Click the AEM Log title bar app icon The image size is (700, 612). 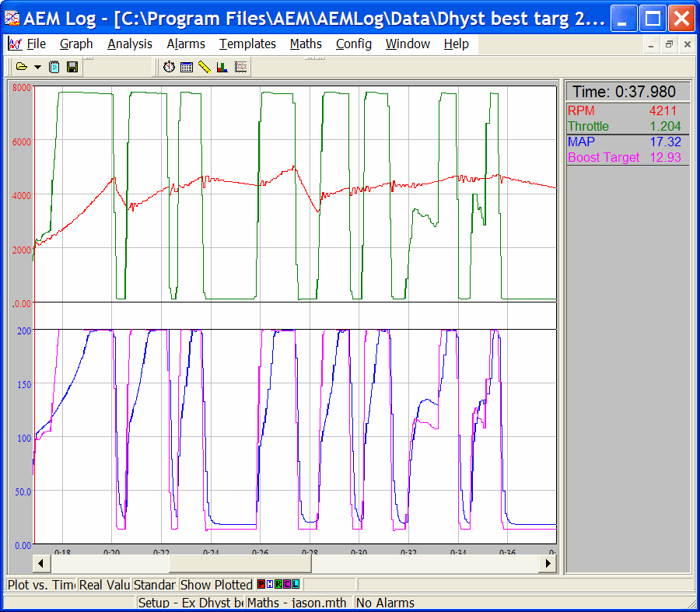12,18
